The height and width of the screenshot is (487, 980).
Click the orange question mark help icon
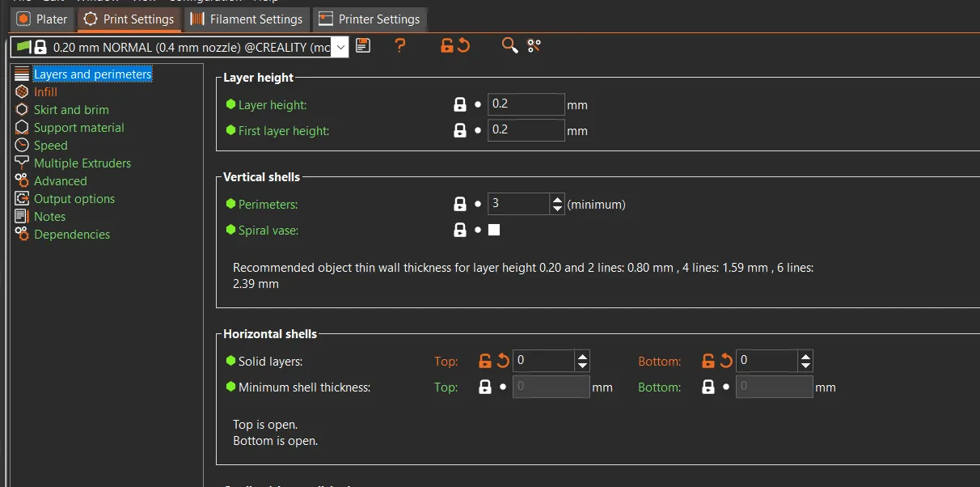coord(400,46)
